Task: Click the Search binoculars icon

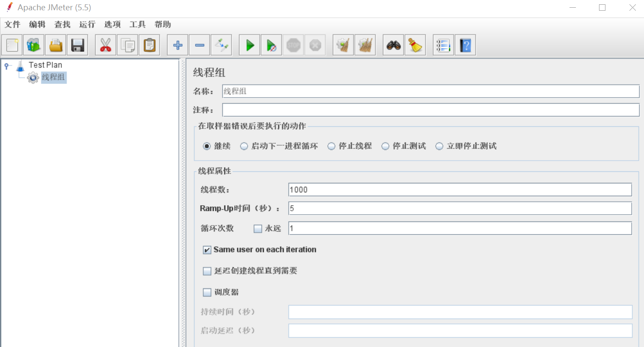Action: (x=394, y=45)
